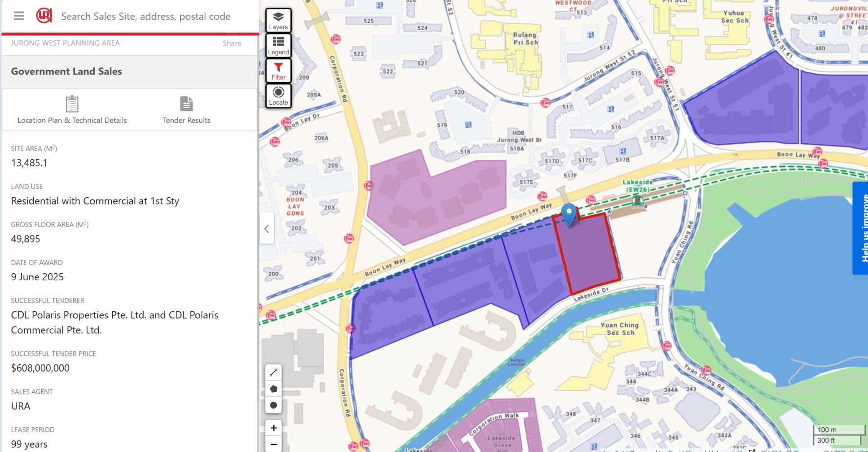Select the line measure tool
This screenshot has height=452, width=868.
273,372
